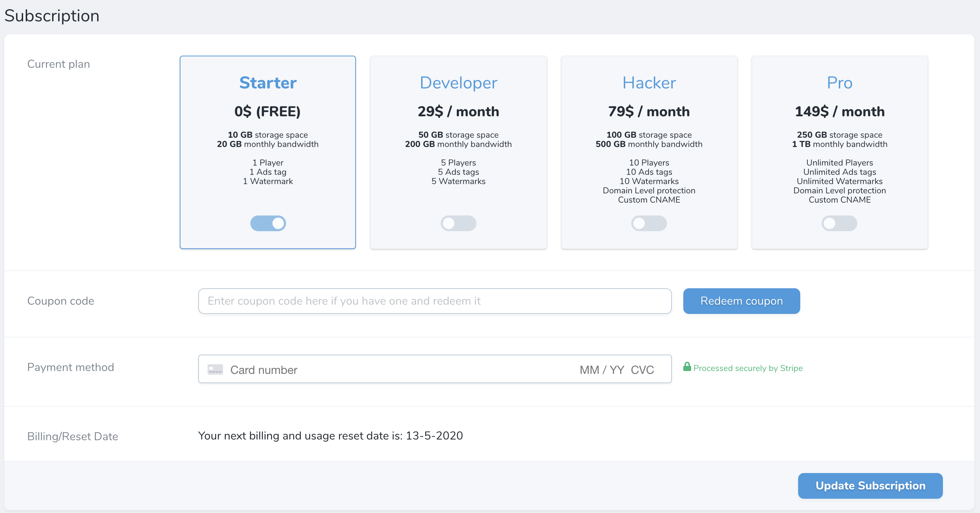Click the Update Subscription button

coord(871,486)
